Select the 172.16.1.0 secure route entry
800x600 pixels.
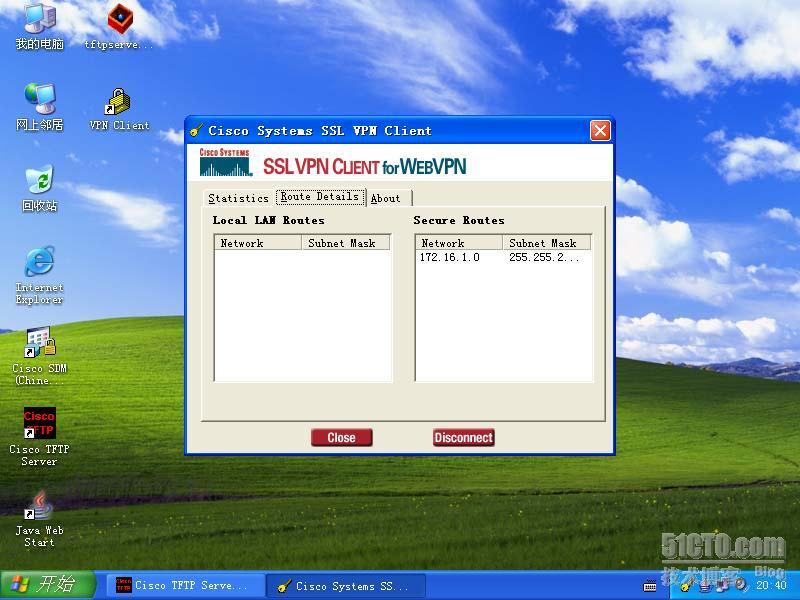coord(449,257)
